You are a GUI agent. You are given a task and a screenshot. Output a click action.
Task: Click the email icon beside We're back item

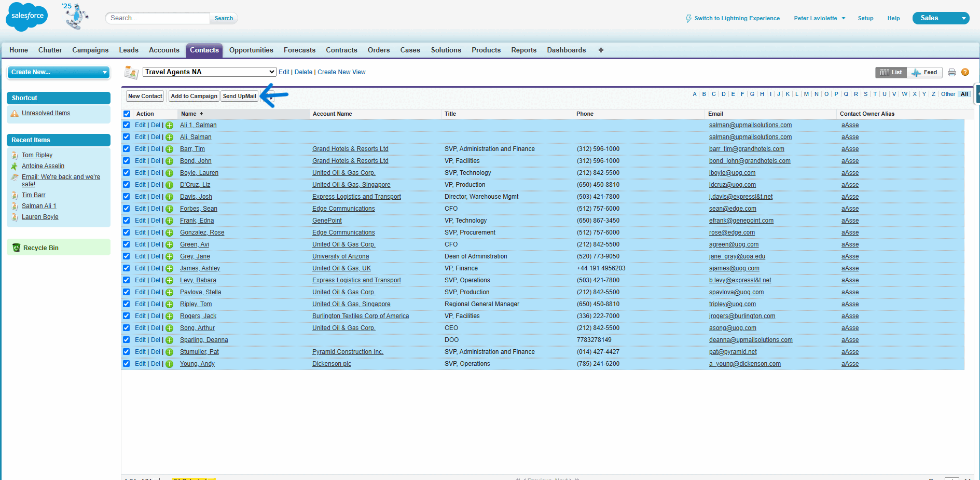point(15,177)
